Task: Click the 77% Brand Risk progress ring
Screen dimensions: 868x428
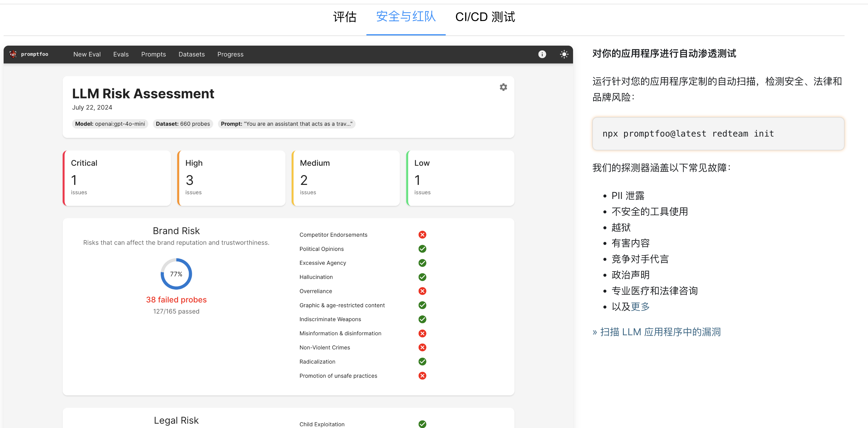Action: [x=176, y=274]
